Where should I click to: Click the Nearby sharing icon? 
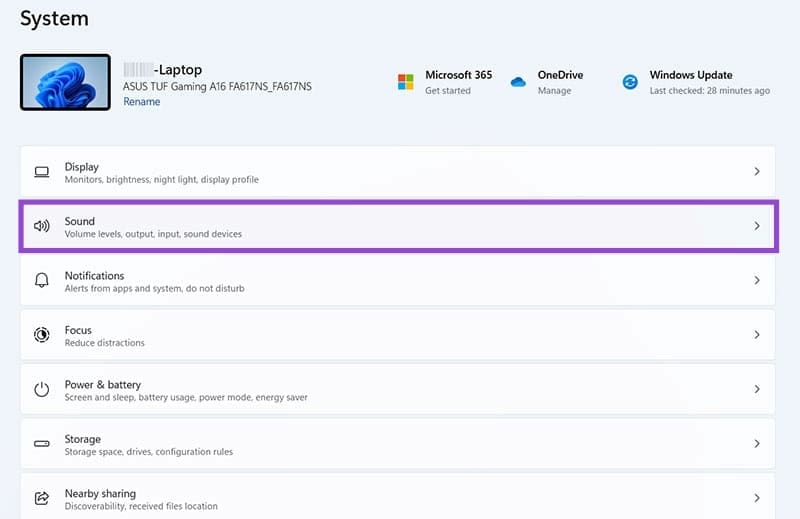coord(42,498)
